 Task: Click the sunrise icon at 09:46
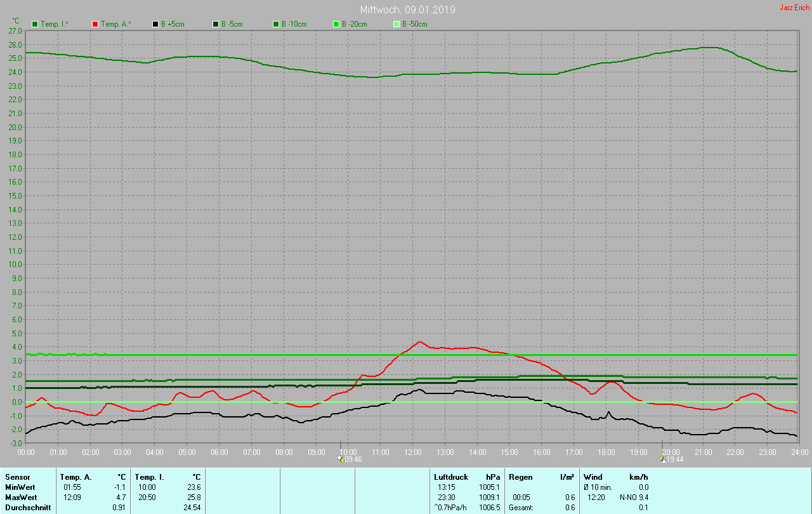pyautogui.click(x=341, y=459)
